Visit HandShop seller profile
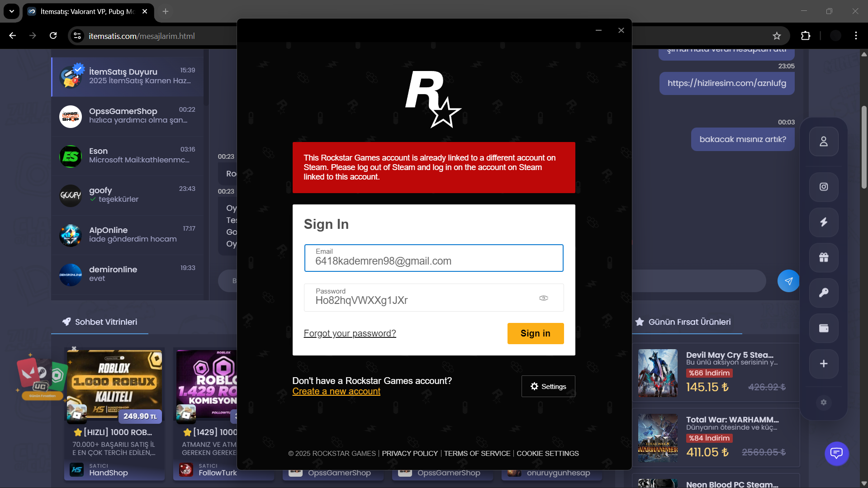This screenshot has width=868, height=488. pos(109,473)
